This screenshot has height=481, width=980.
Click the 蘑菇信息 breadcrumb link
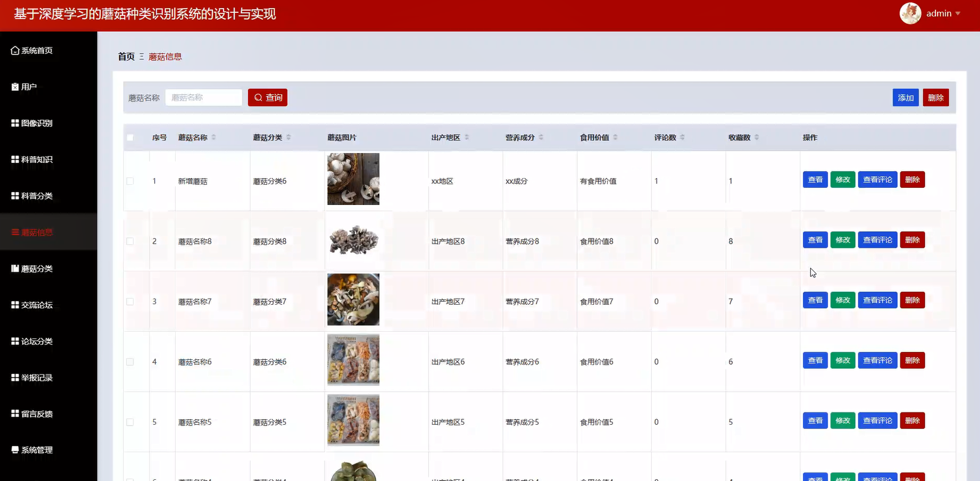[165, 57]
